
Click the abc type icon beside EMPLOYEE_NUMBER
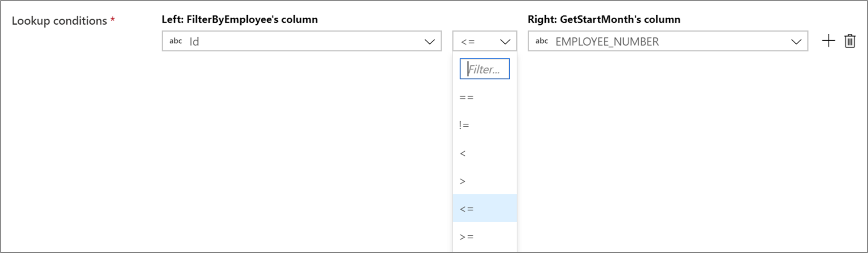coord(541,41)
